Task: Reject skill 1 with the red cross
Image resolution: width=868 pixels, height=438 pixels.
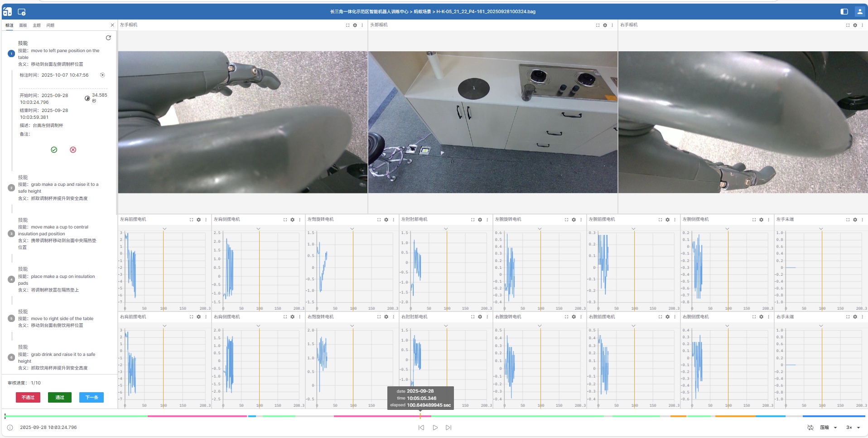Action: pos(73,150)
